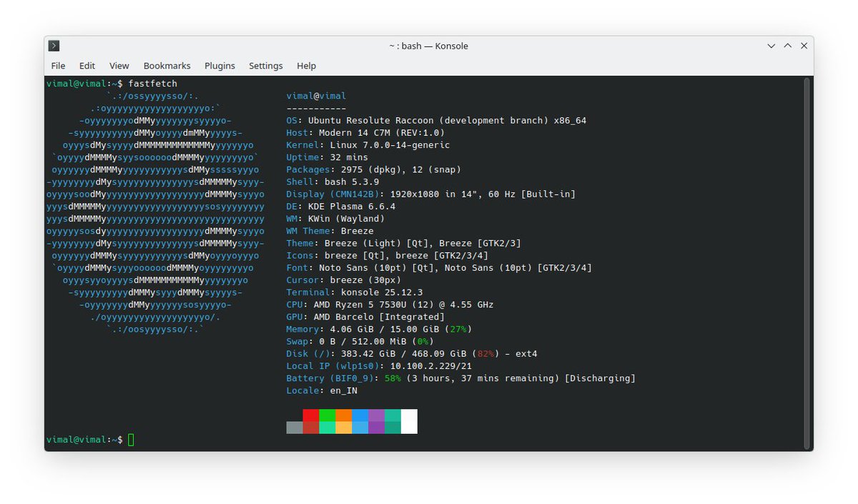Viewport: 858px width, 504px height.
Task: Click the 'vimal@vimal' header above the dashed line
Action: point(316,96)
